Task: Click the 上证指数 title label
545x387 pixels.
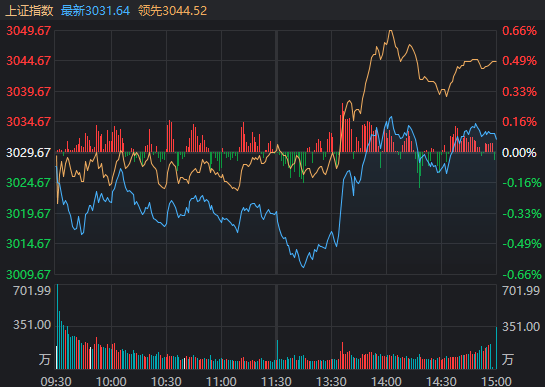Action: coord(30,10)
